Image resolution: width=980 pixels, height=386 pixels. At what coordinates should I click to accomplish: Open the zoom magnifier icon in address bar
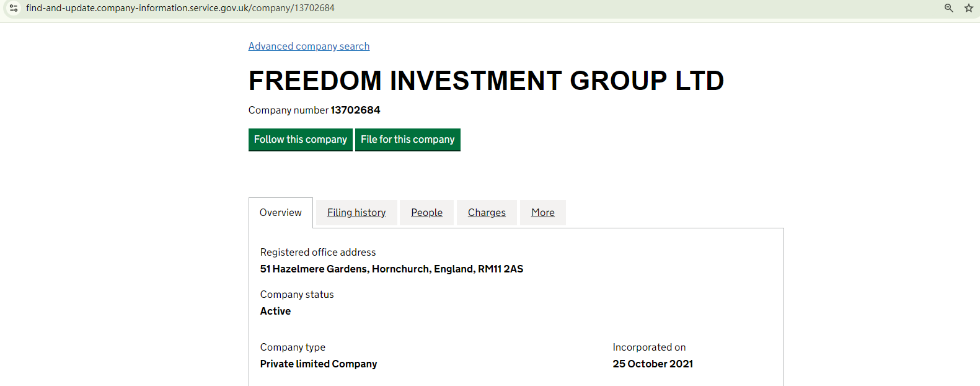pyautogui.click(x=948, y=8)
